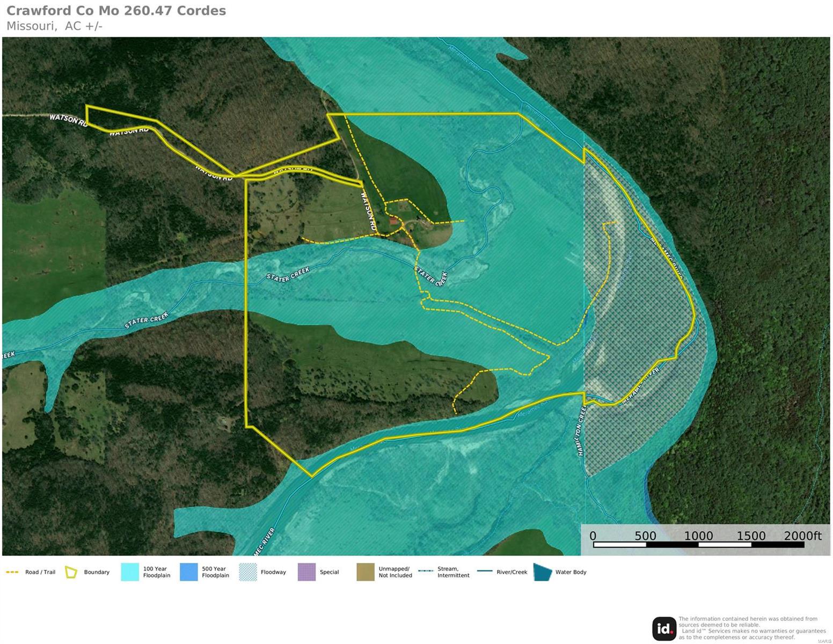Click the 2000ft mark on the scale bar
833x644 pixels.
pos(802,536)
